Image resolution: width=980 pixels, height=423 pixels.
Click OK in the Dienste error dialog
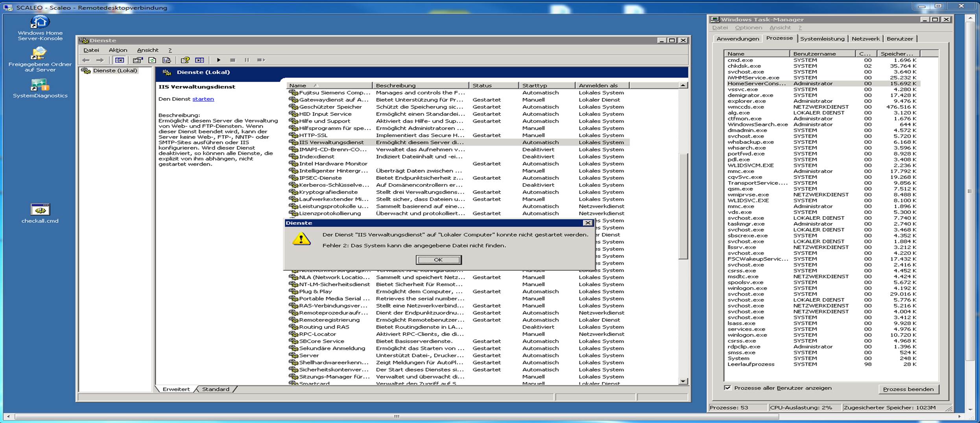click(x=438, y=260)
